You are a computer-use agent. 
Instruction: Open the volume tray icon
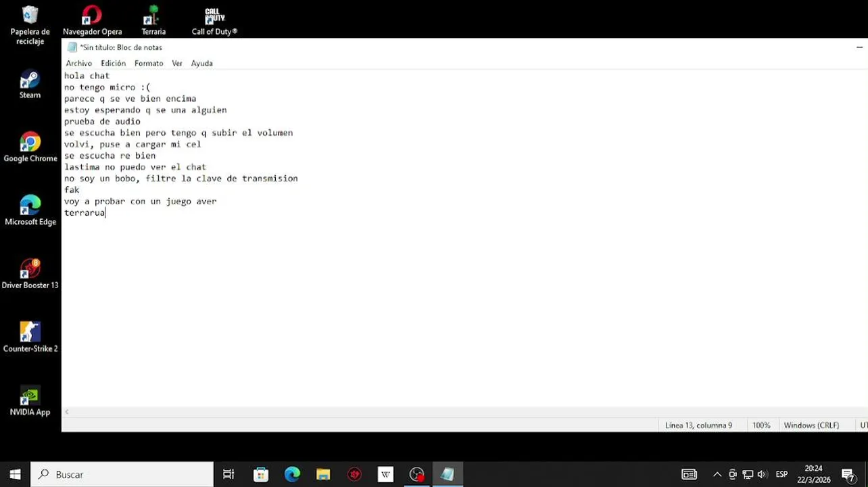point(762,474)
